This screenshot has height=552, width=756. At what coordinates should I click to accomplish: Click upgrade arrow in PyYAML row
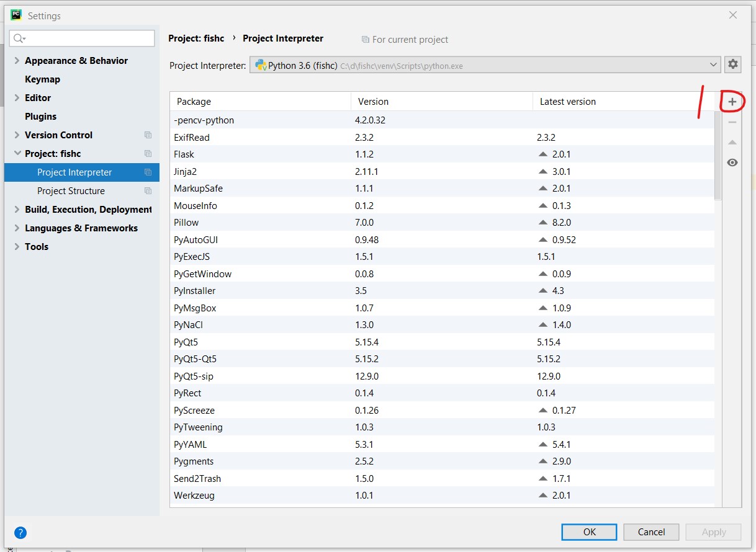(x=543, y=445)
